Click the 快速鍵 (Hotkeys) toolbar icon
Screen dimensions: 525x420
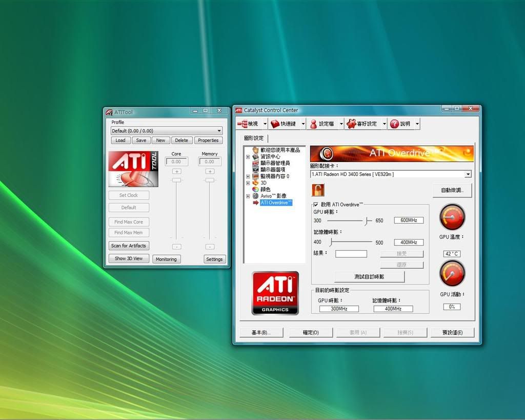275,124
